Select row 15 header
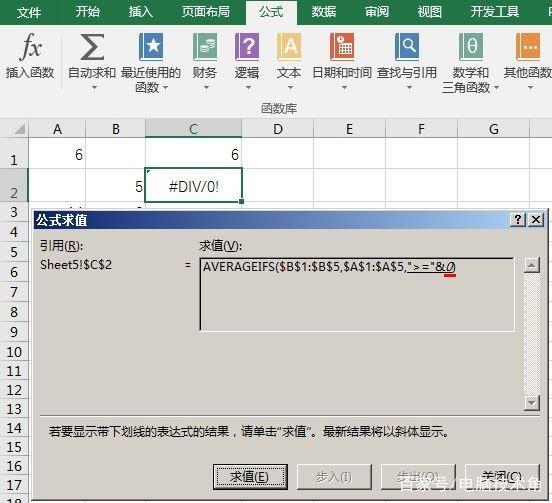This screenshot has width=552, height=503. pos(14,447)
